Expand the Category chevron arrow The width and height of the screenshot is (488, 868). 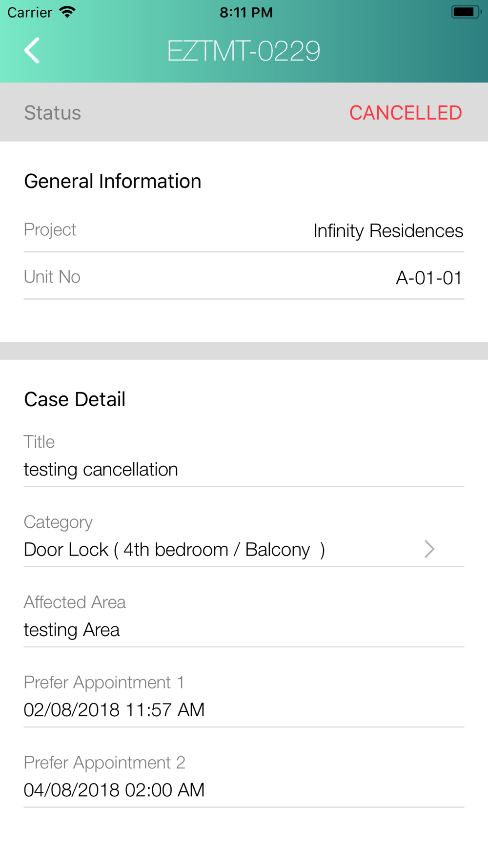pos(429,549)
